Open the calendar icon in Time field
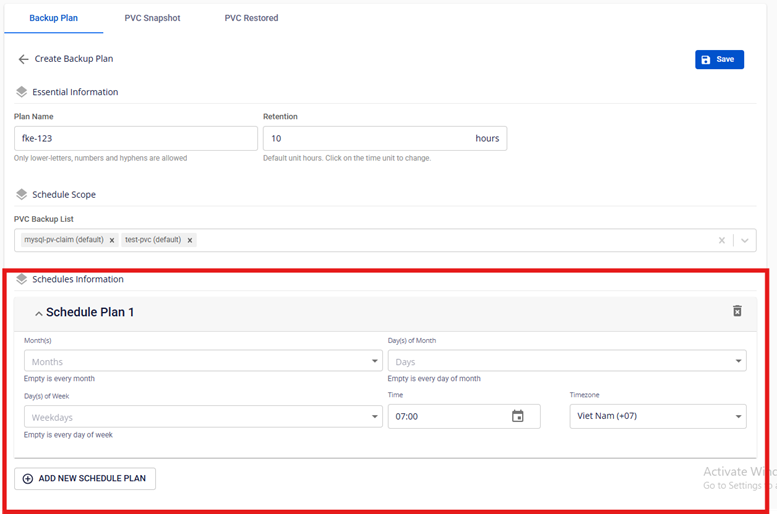 tap(518, 416)
